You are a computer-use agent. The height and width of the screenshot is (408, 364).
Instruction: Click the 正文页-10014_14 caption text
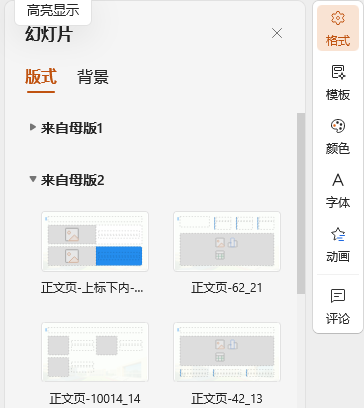click(x=95, y=398)
